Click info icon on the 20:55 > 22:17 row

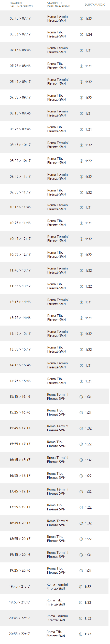pos(81,634)
